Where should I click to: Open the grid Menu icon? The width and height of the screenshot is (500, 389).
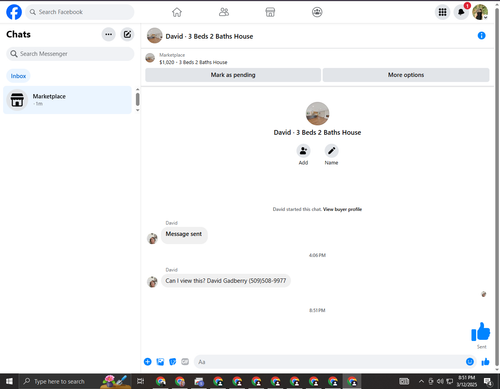click(442, 12)
